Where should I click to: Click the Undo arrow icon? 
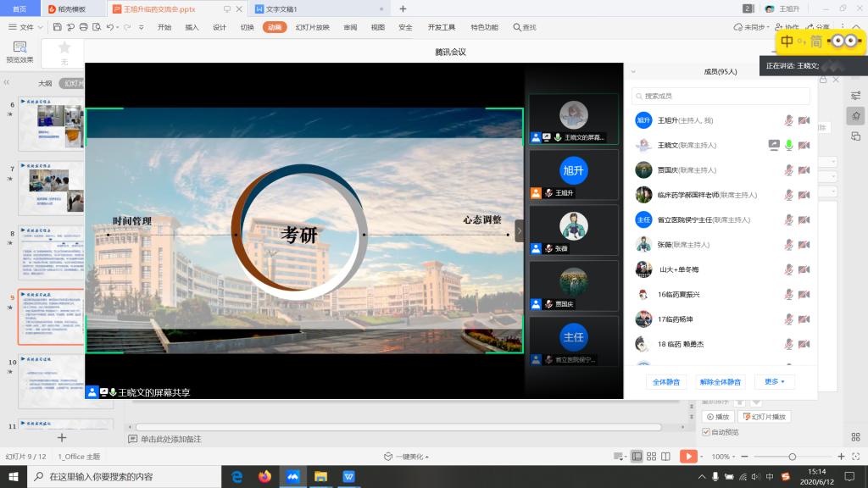pos(111,27)
